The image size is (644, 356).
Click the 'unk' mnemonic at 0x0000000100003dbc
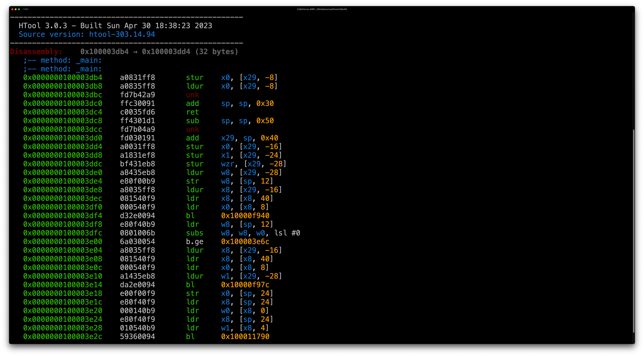tap(192, 95)
